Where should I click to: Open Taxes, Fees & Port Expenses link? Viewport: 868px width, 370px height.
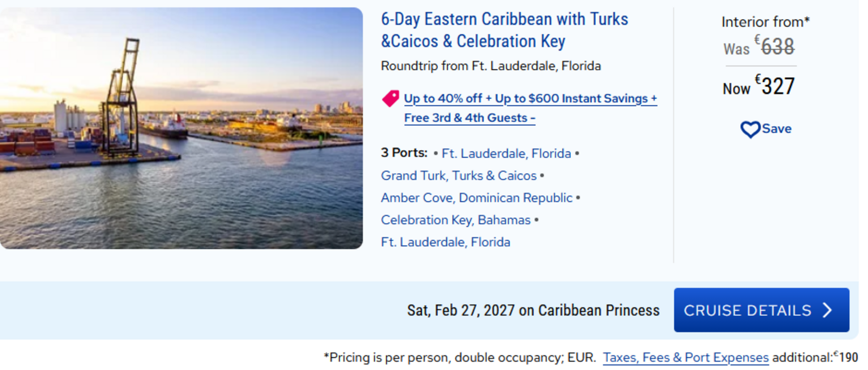tap(685, 358)
